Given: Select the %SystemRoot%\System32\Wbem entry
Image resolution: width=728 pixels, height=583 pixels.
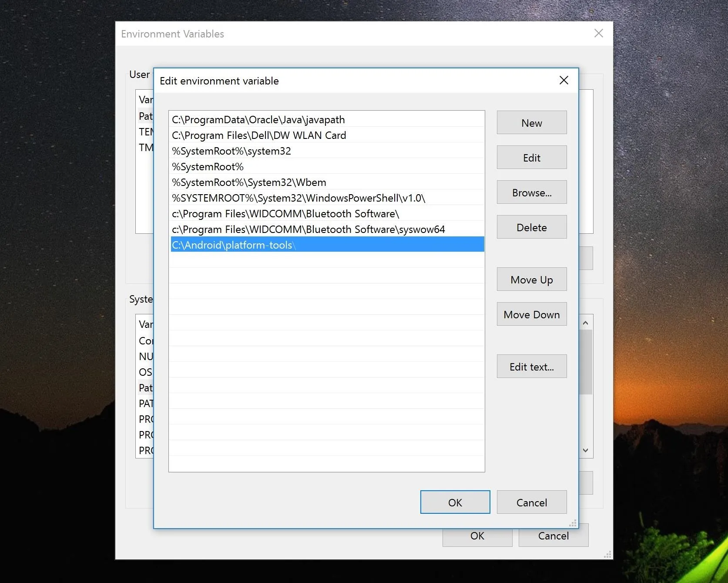Looking at the screenshot, I should [327, 182].
